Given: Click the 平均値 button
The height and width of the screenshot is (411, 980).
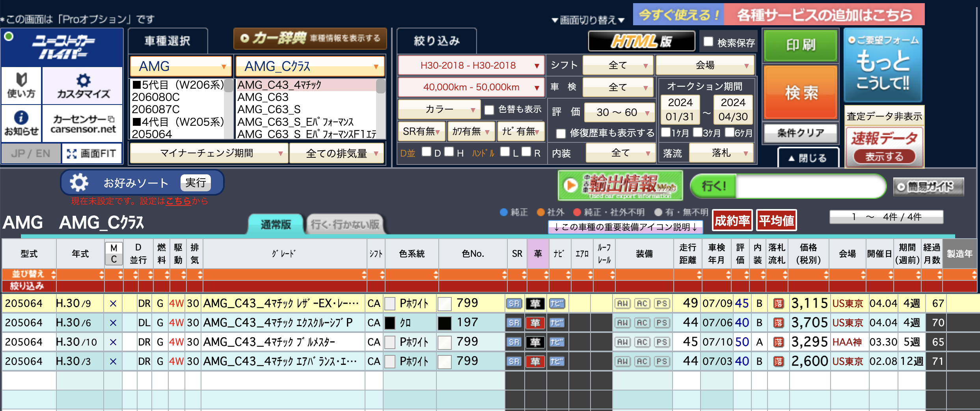Looking at the screenshot, I should click(x=777, y=220).
